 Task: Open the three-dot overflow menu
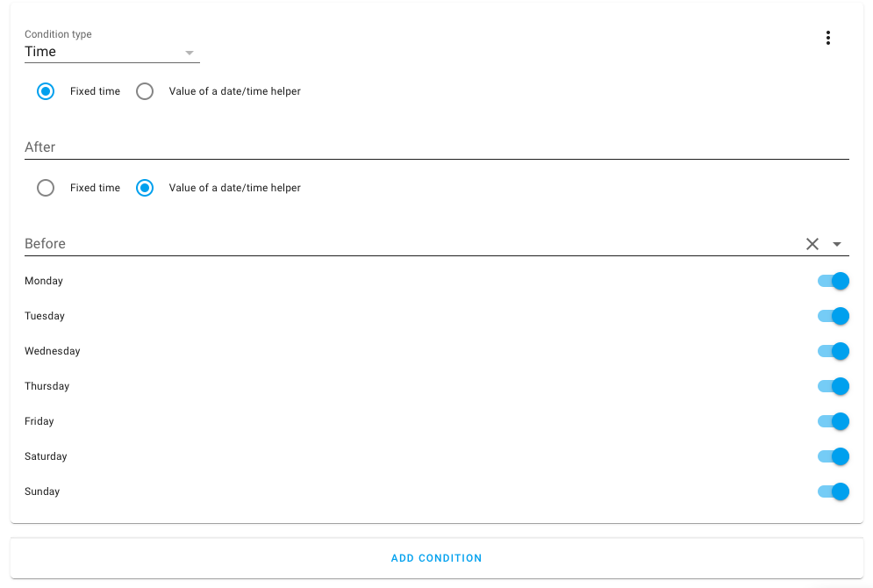pyautogui.click(x=827, y=38)
